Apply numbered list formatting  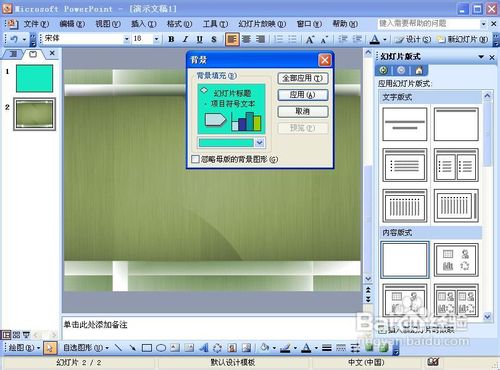(278, 39)
